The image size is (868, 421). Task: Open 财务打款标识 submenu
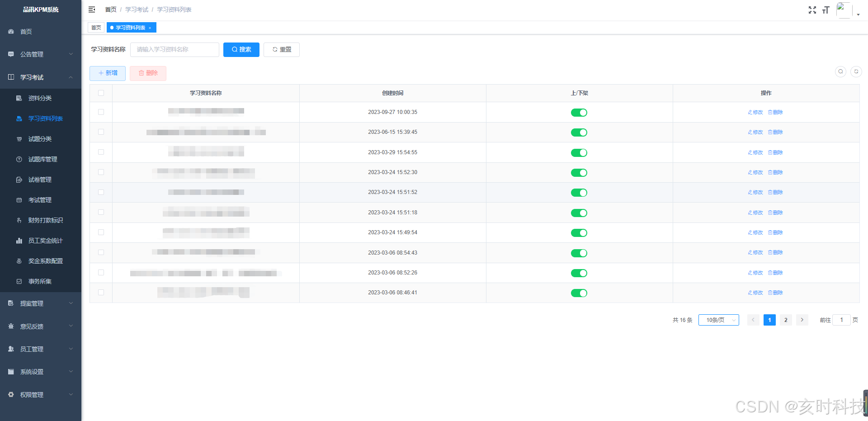pos(41,220)
